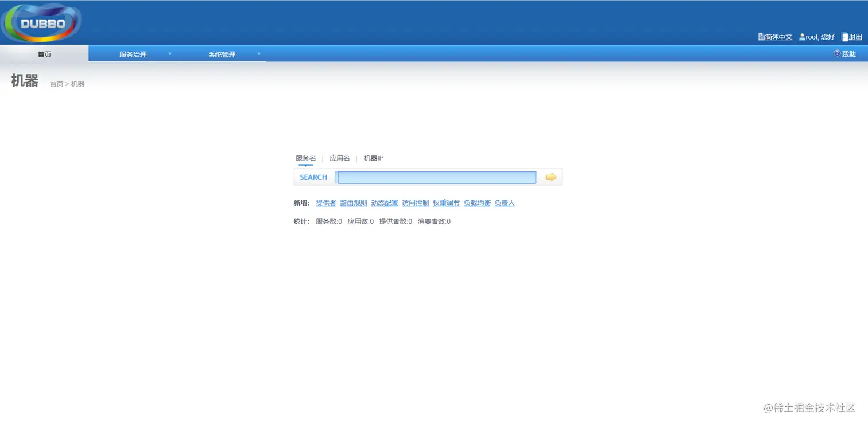
Task: Focus the SEARCH input field
Action: point(437,177)
